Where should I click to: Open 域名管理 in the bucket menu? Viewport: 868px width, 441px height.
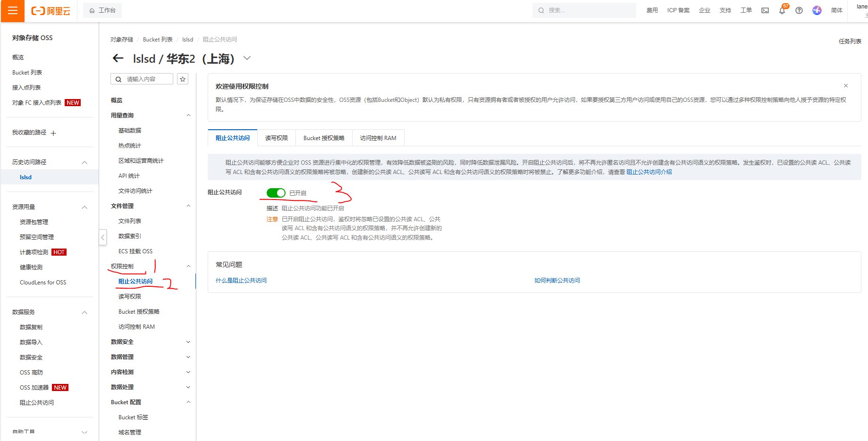130,433
